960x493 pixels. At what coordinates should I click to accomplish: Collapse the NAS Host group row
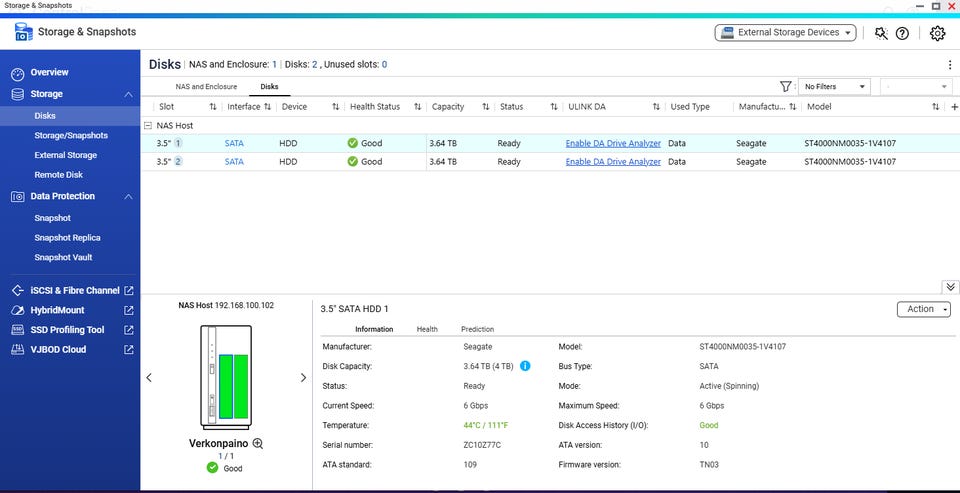click(x=148, y=126)
